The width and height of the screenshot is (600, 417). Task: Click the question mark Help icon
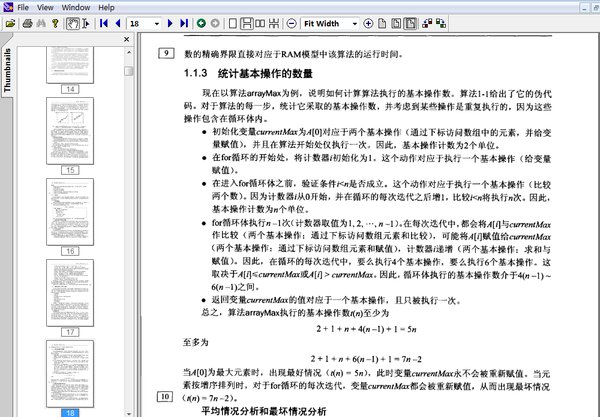point(55,24)
